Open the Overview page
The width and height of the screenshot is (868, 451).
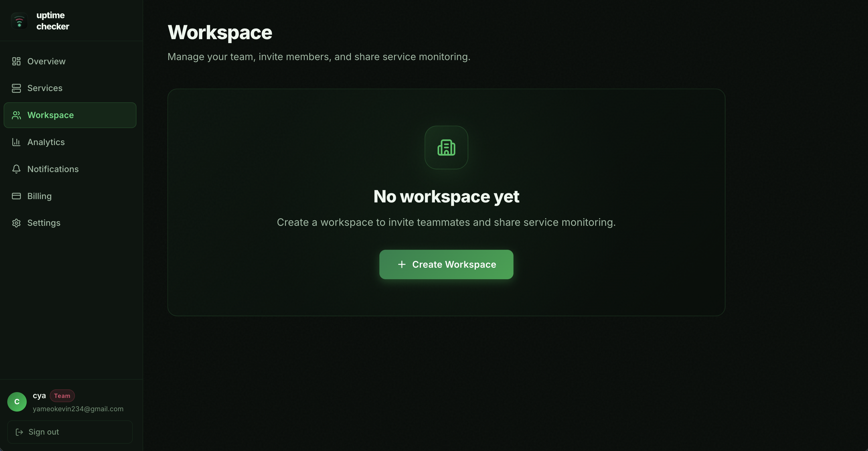pos(70,61)
